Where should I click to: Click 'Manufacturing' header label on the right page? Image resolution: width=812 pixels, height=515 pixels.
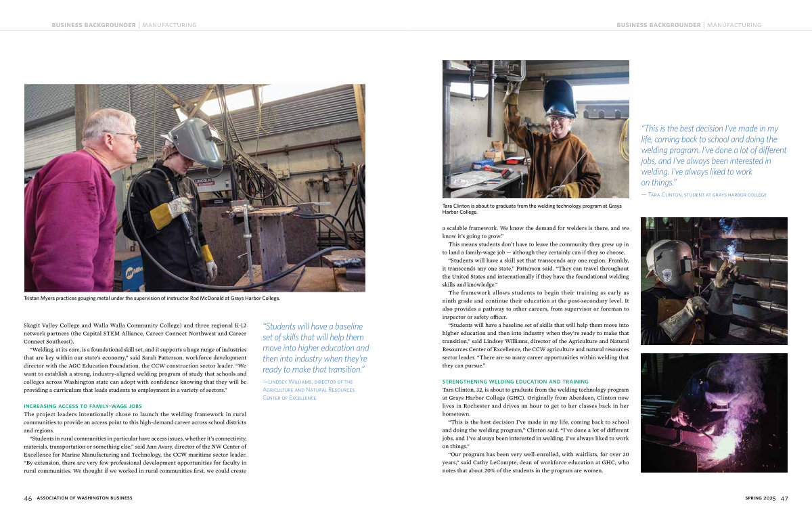click(x=734, y=25)
